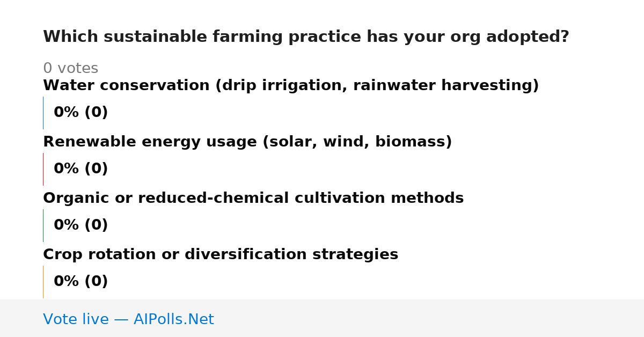Click the green Organic cultivation result bar
The width and height of the screenshot is (644, 337).
43,225
